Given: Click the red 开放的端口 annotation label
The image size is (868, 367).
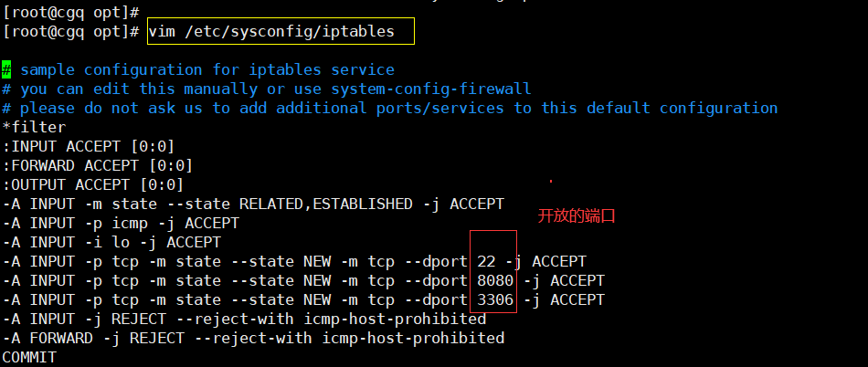Looking at the screenshot, I should 577,216.
